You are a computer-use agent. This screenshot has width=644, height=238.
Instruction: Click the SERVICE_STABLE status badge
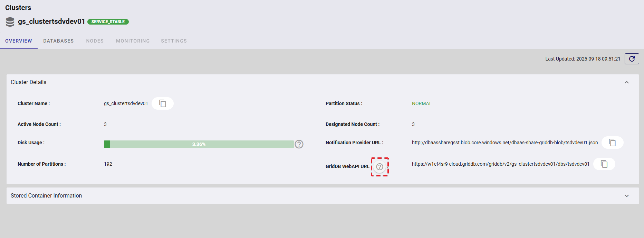tap(108, 22)
